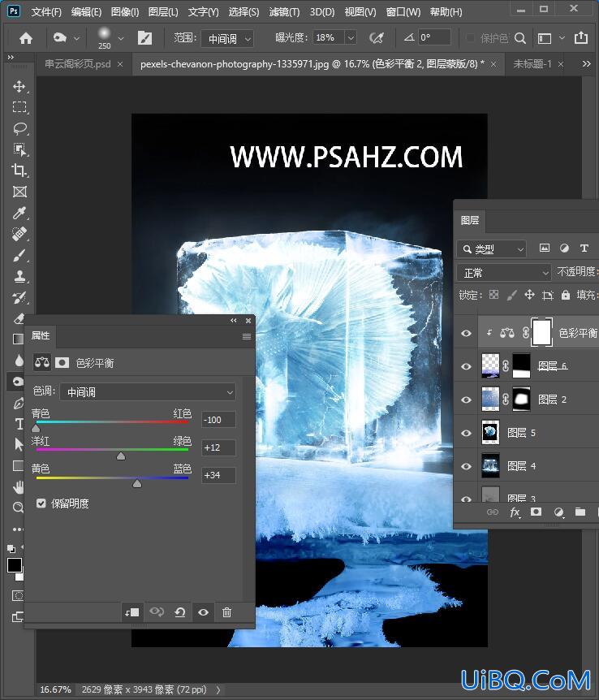Expand the tool preset picker arrow
Image resolution: width=599 pixels, height=700 pixels.
pos(77,38)
